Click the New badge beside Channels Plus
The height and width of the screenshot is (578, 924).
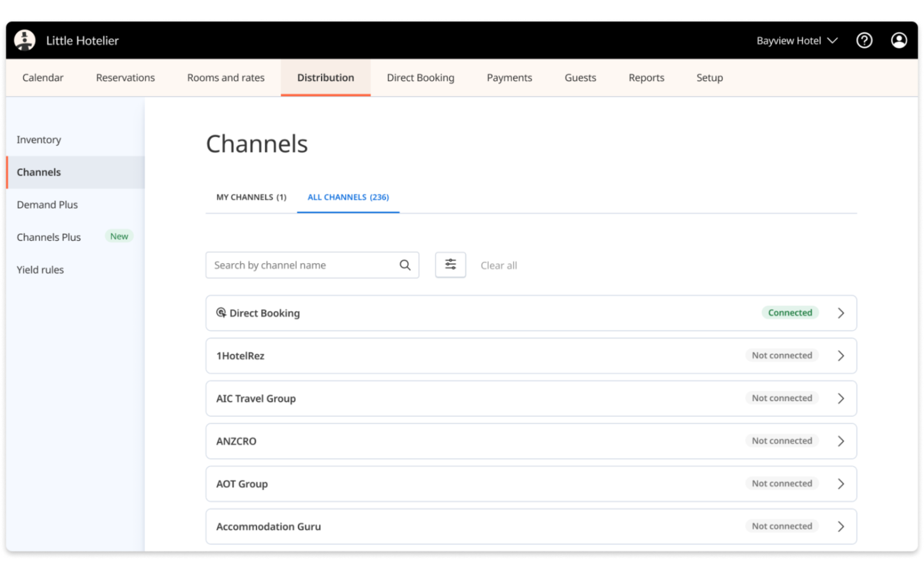[x=119, y=236]
